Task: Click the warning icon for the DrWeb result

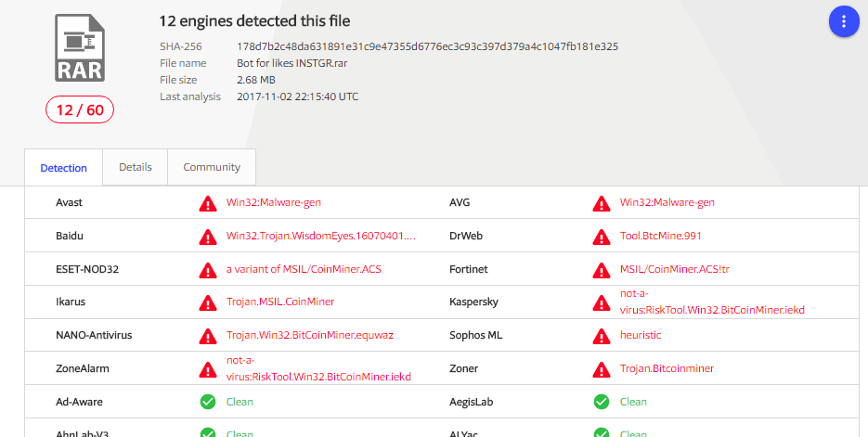Action: (602, 236)
